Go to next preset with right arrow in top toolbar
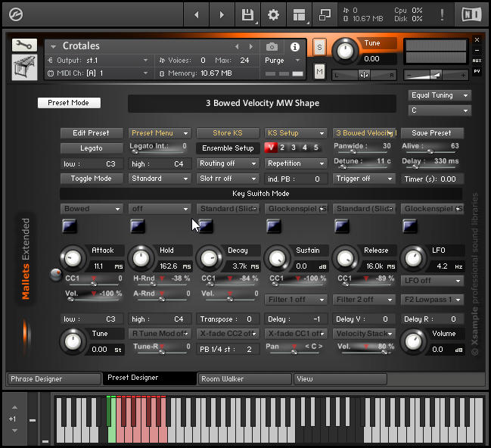 pos(222,14)
